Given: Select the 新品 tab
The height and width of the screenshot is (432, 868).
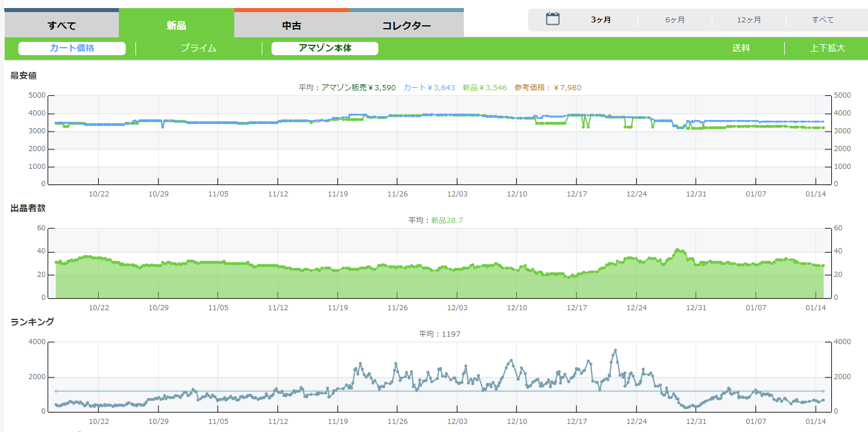Looking at the screenshot, I should pyautogui.click(x=176, y=26).
